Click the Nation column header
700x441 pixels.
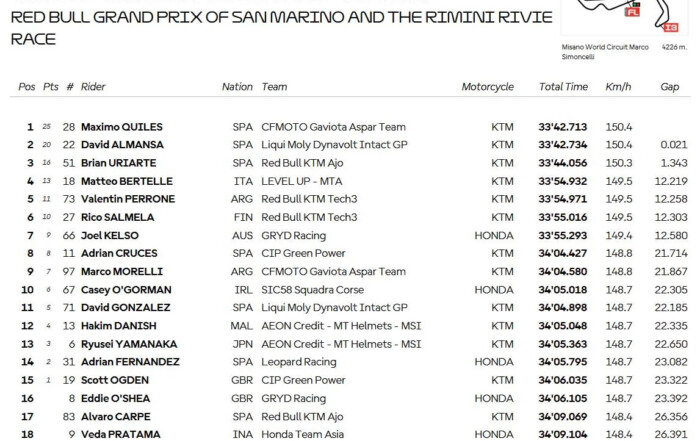click(x=237, y=87)
